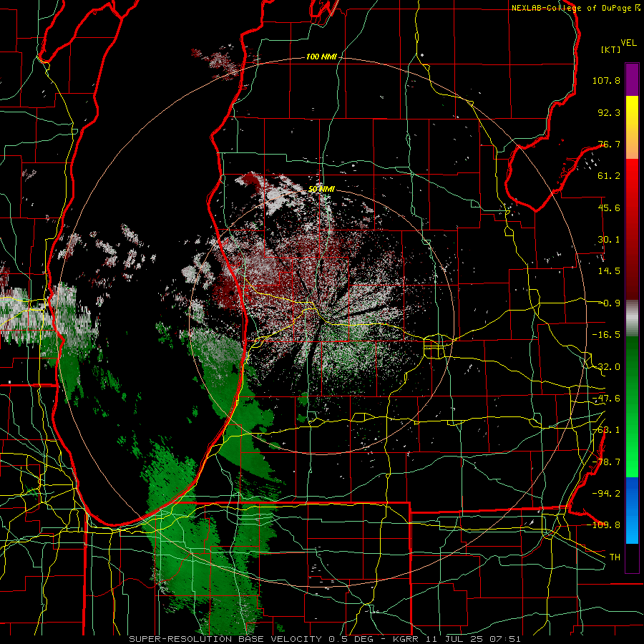Click the 61.2 velocity scale value
The height and width of the screenshot is (644, 644).
609,176
